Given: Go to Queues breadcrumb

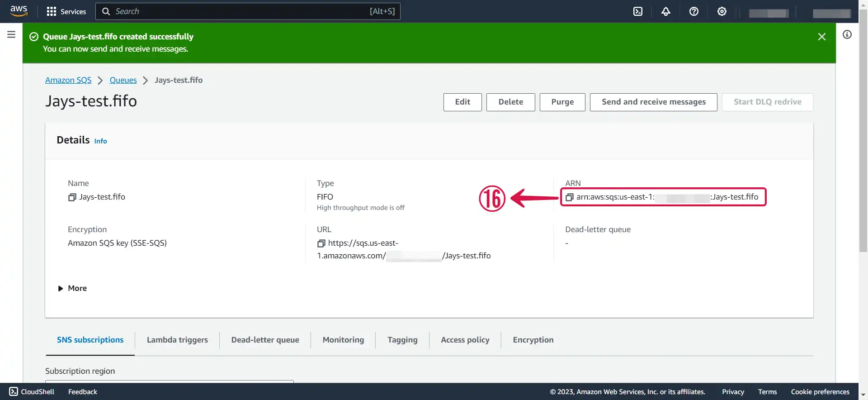Looking at the screenshot, I should (123, 80).
